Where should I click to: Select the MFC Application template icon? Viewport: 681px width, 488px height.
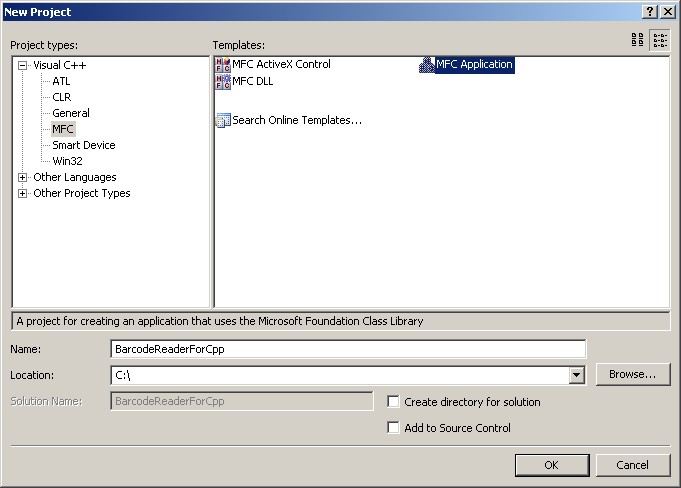click(x=427, y=65)
